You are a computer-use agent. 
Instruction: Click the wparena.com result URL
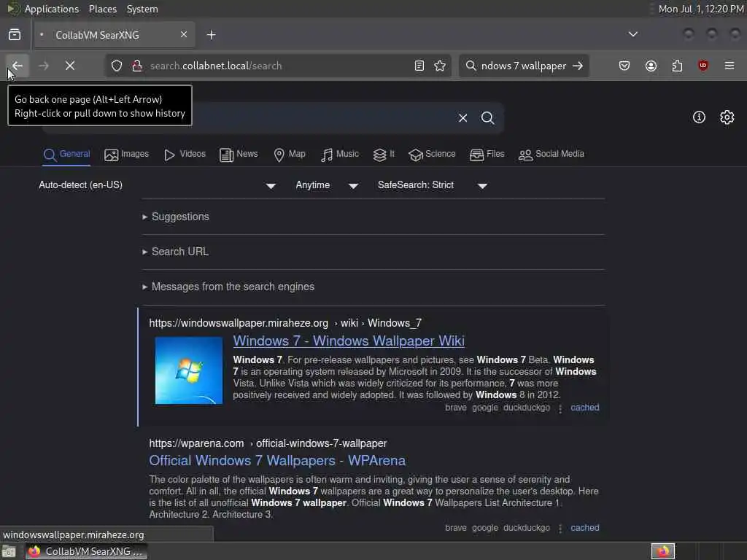point(268,443)
